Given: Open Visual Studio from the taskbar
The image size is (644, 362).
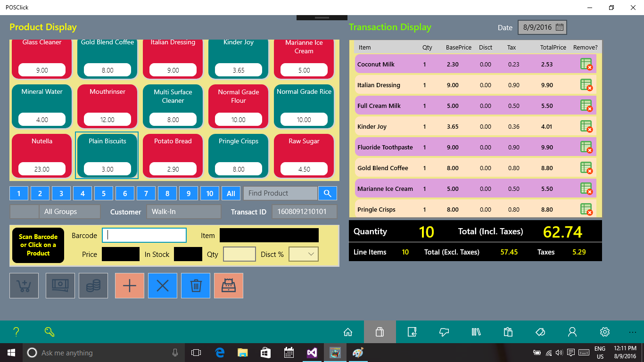Looking at the screenshot, I should coord(312,353).
